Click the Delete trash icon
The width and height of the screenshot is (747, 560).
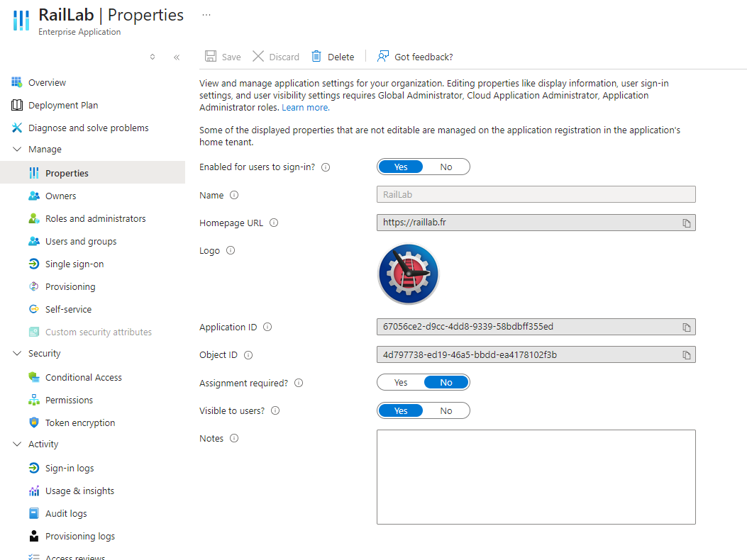click(316, 57)
